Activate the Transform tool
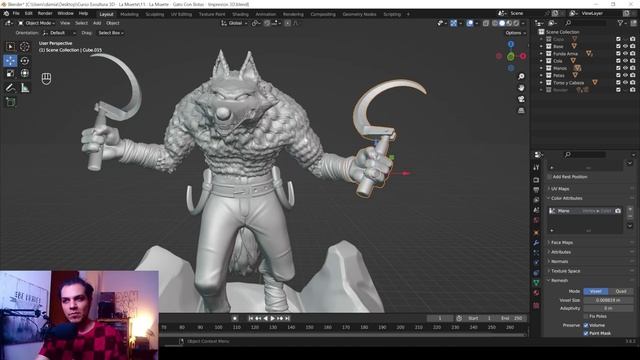 pyautogui.click(x=24, y=73)
